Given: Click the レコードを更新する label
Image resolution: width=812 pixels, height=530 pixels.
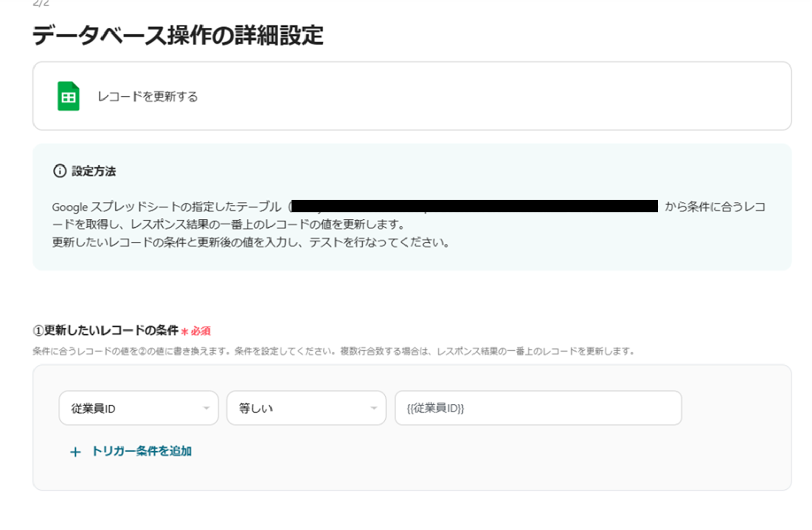Looking at the screenshot, I should point(148,96).
